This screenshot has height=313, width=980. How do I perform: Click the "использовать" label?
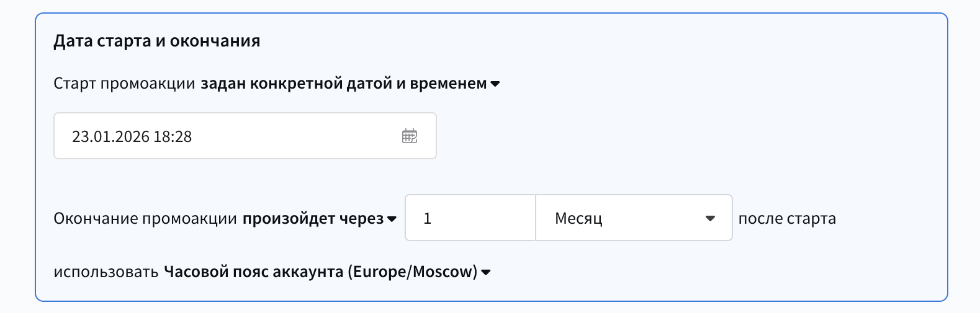pos(106,271)
